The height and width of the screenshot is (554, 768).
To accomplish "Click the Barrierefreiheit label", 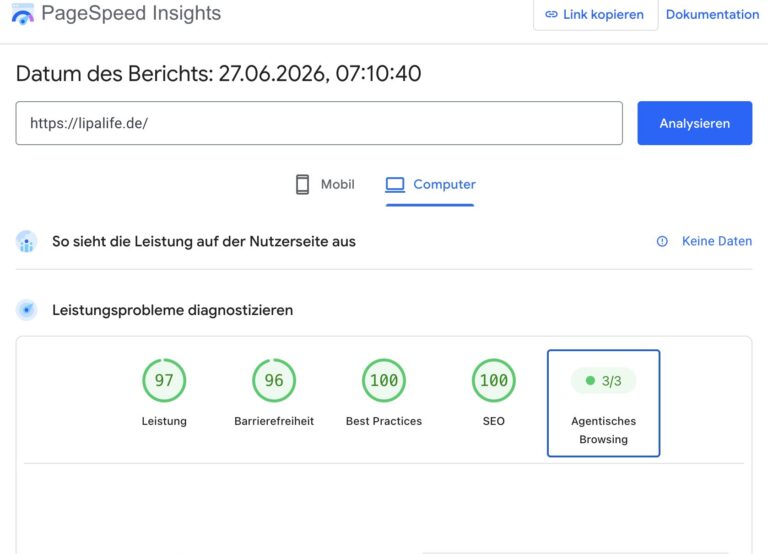I will [274, 421].
